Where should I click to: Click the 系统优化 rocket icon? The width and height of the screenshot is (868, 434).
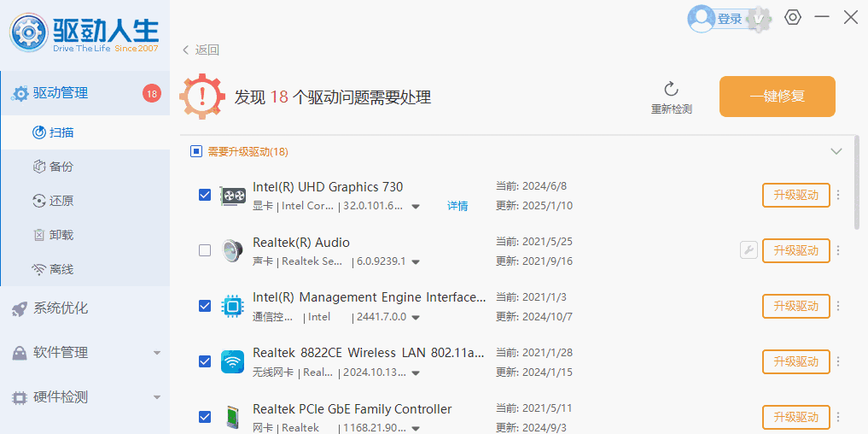pos(20,308)
